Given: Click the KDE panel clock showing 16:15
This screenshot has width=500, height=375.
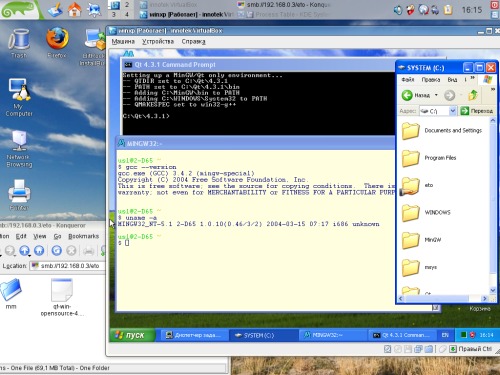Looking at the screenshot, I should [472, 10].
